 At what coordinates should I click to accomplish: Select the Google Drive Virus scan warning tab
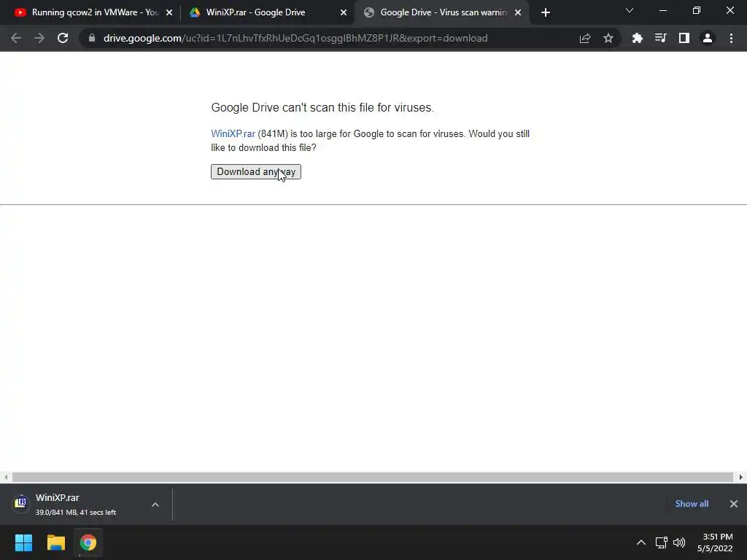[x=441, y=12]
